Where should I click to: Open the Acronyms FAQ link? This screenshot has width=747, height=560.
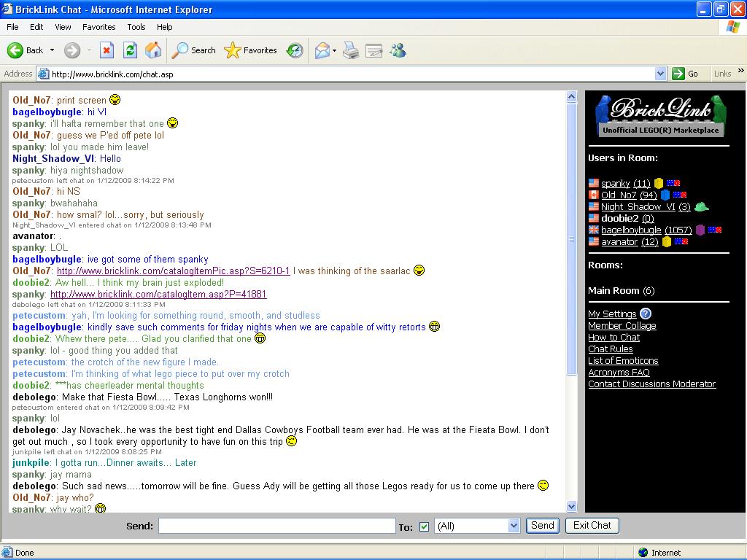point(619,373)
